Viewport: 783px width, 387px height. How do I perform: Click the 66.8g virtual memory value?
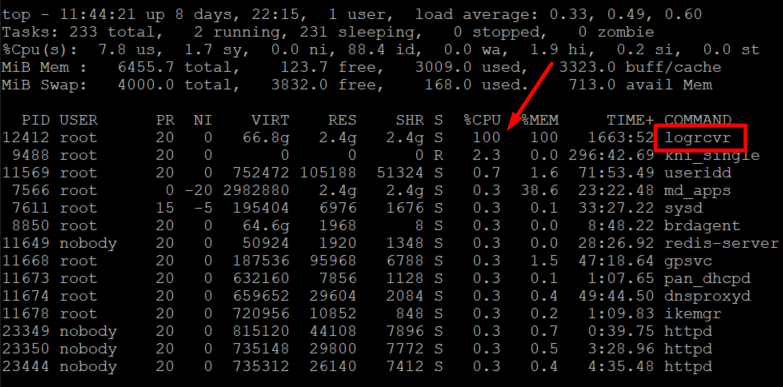(x=265, y=137)
